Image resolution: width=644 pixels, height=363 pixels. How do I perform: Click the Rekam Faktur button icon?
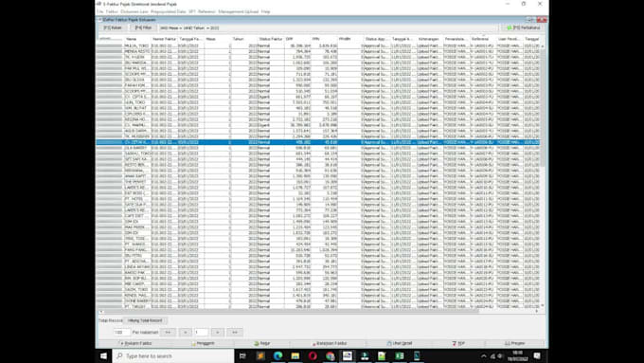pyautogui.click(x=121, y=343)
